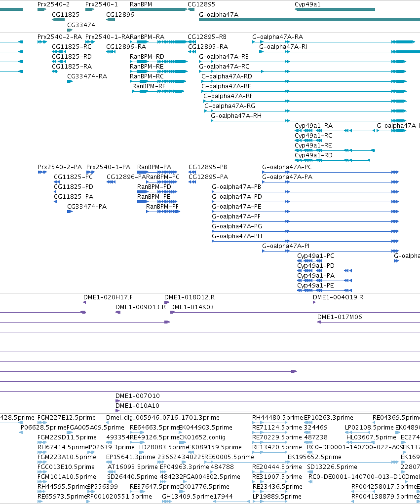Image resolution: width=420 pixels, height=504 pixels.
Task: Select the DME1-018O12.R clone label
Action: tap(190, 297)
